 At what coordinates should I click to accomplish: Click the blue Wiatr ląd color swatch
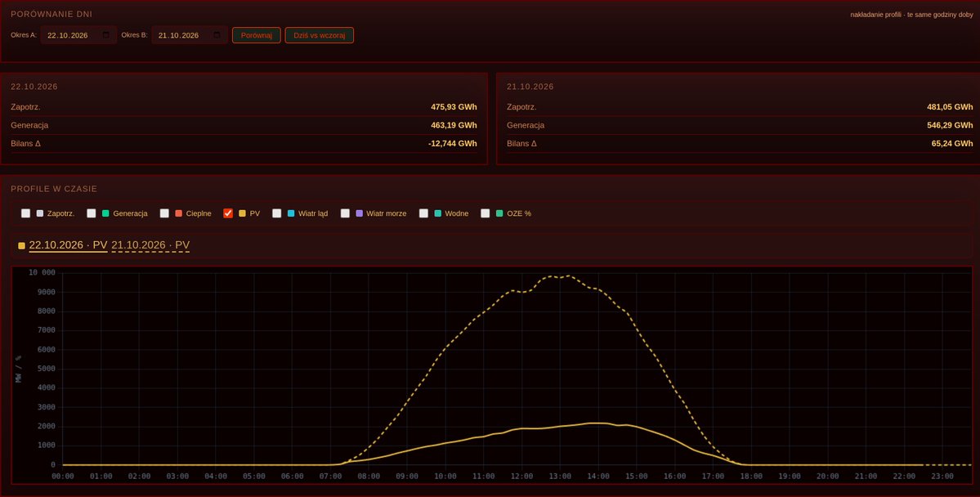[291, 213]
